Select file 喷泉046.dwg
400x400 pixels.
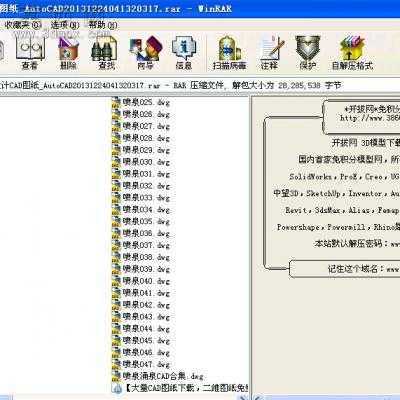tap(141, 352)
